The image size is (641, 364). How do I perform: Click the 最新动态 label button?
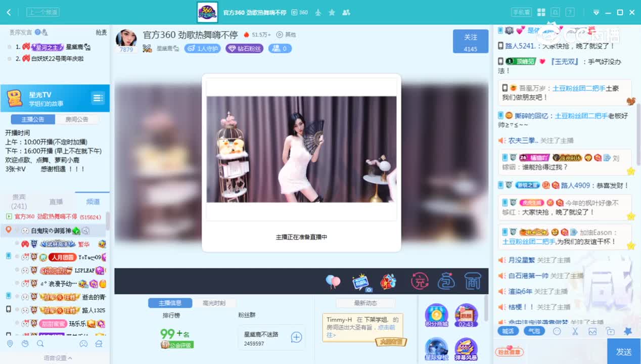pos(365,303)
